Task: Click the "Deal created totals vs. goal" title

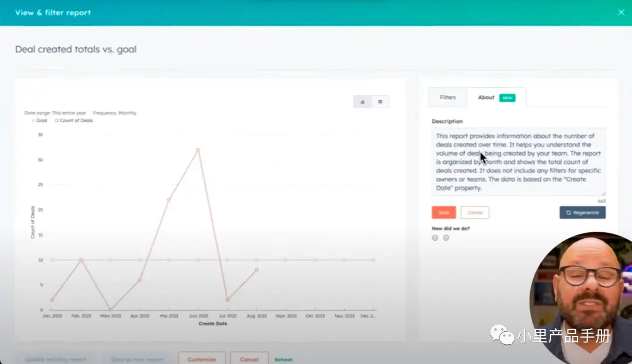Action: (75, 49)
